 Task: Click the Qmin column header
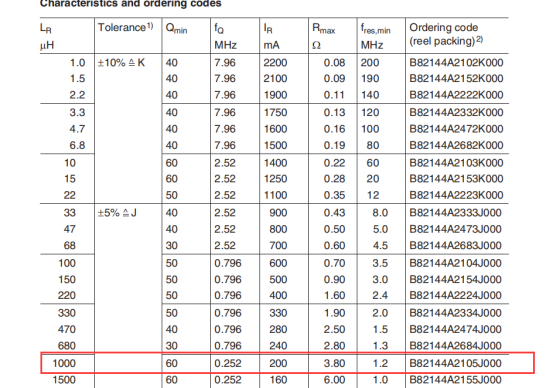pyautogui.click(x=176, y=28)
